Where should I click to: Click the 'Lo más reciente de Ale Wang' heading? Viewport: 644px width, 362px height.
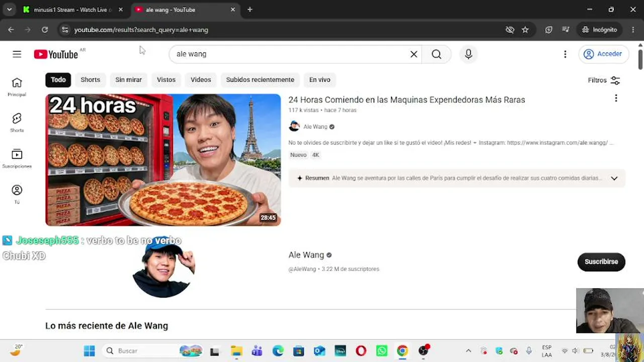(x=107, y=326)
